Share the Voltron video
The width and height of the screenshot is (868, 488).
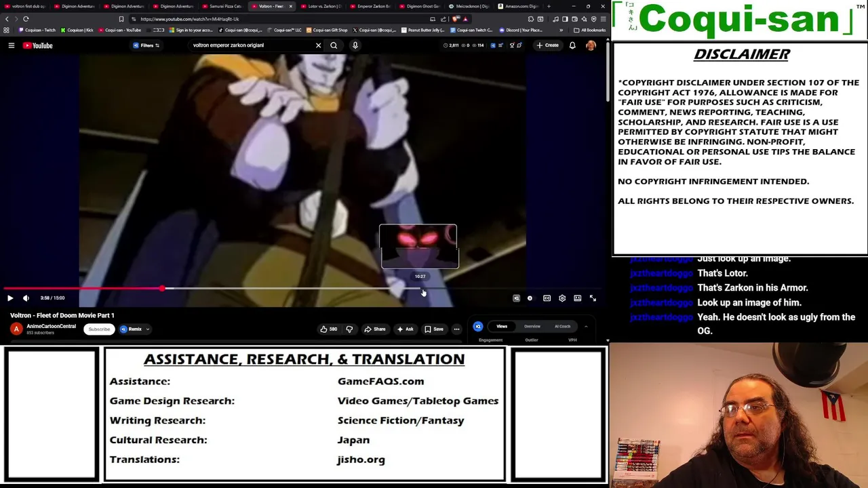tap(375, 329)
